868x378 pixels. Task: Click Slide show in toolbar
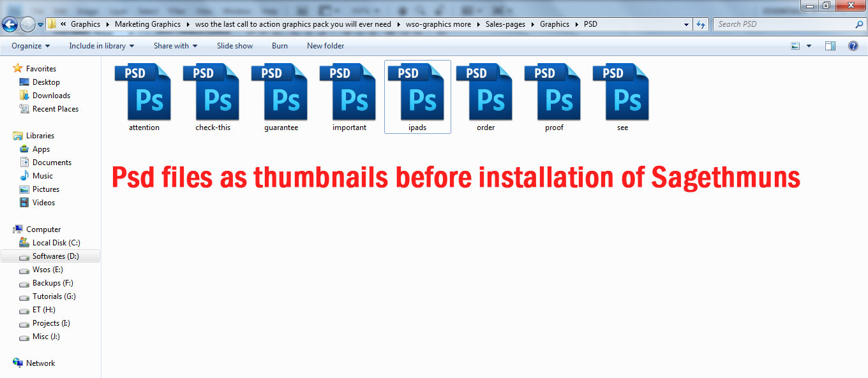point(235,46)
